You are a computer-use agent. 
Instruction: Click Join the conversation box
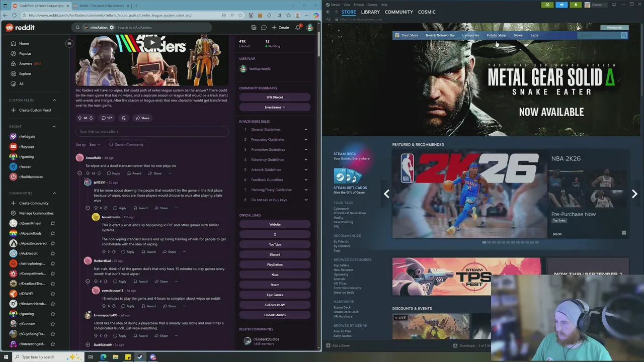[x=152, y=132]
